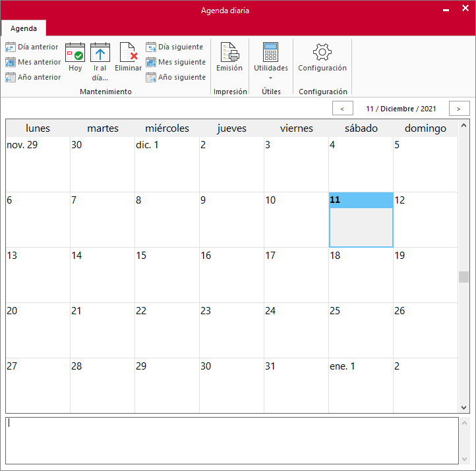The height and width of the screenshot is (471, 476).
Task: Click the 11 / Diciembre / 2021 date label
Action: [401, 109]
